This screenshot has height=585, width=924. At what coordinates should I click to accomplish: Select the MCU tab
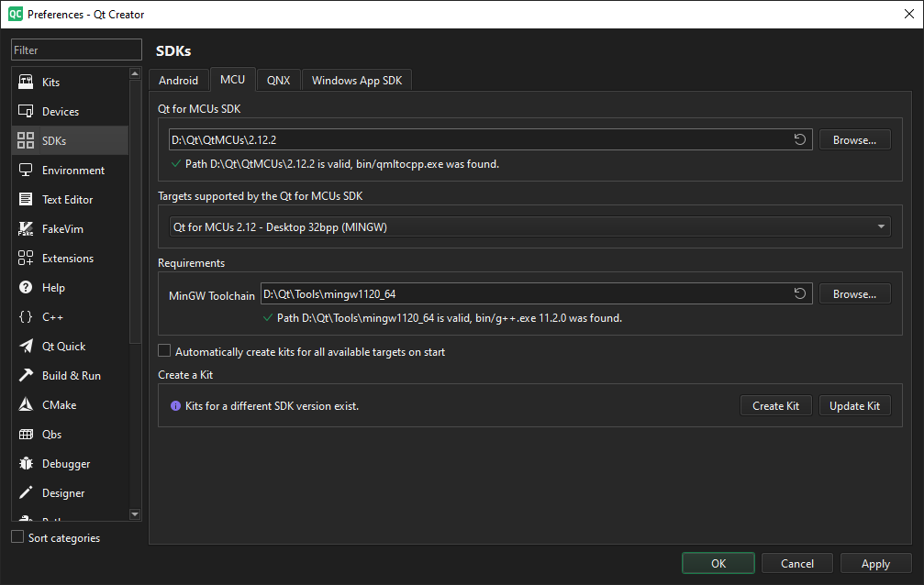tap(232, 80)
